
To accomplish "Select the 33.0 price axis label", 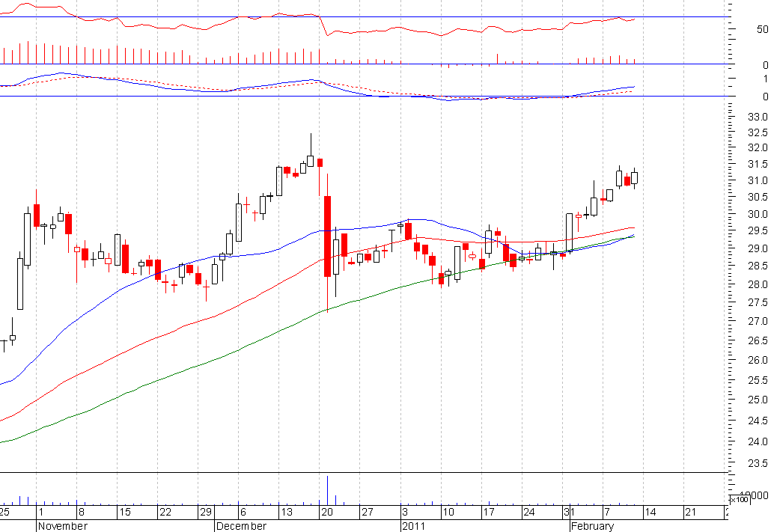I will [758, 117].
